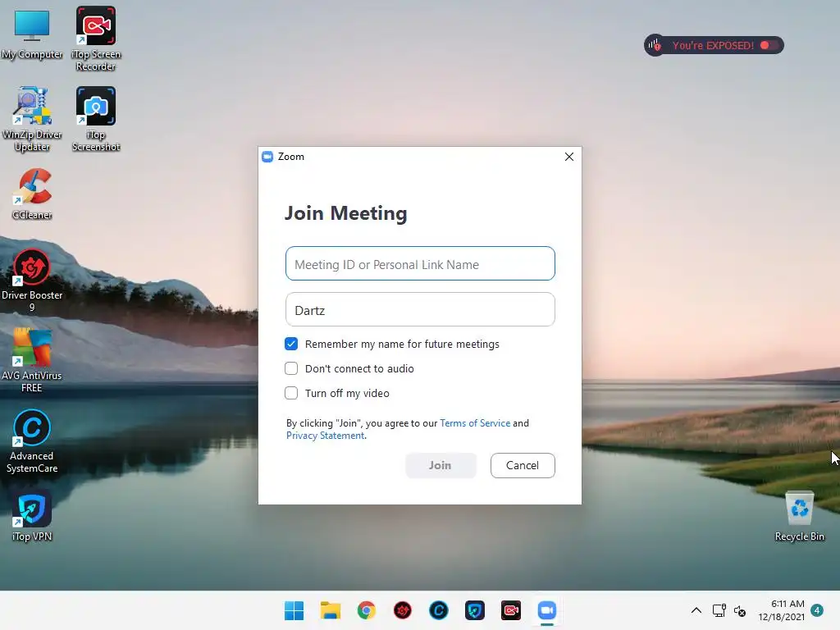Image resolution: width=840 pixels, height=630 pixels.
Task: Open the Recycle Bin on desktop
Action: 799,515
